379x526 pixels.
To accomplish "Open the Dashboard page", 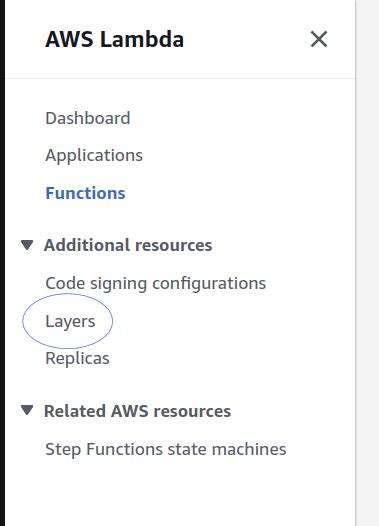I will [x=88, y=118].
